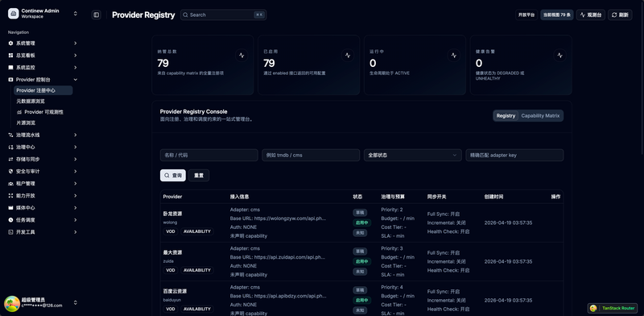Click the 超级管理员 user avatar
The width and height of the screenshot is (644, 316).
[12, 304]
